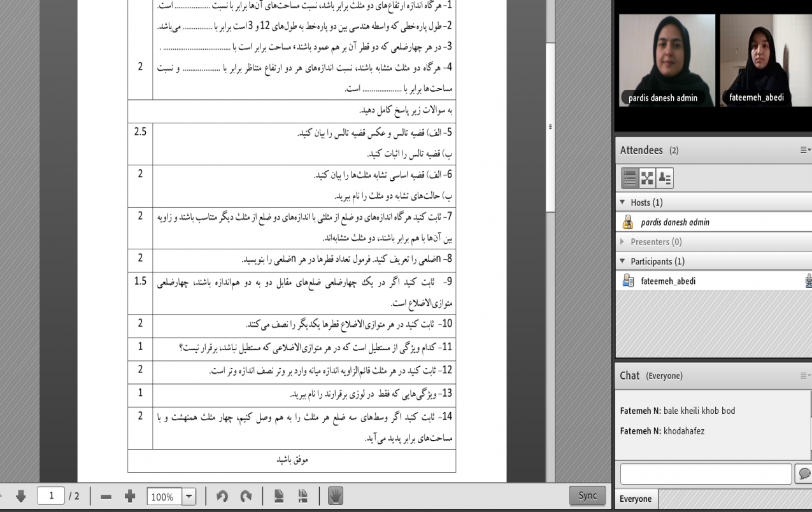Go to the next page with the down arrow
Image resolution: width=812 pixels, height=512 pixels.
point(22,496)
